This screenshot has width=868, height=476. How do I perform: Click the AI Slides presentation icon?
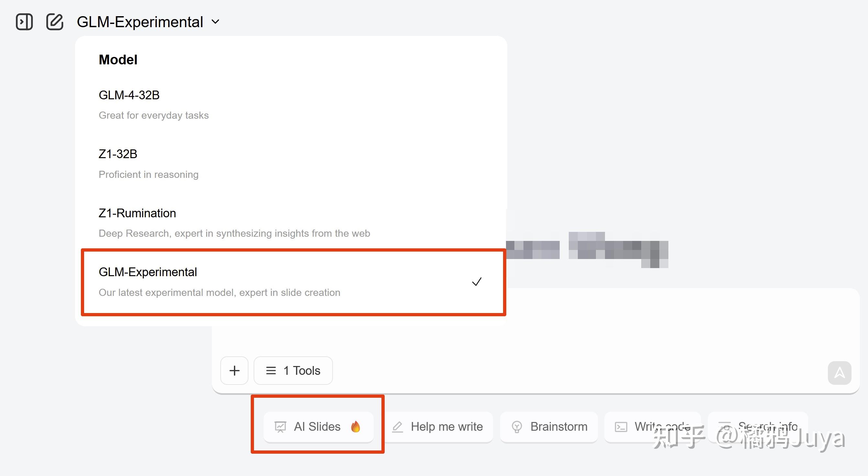[x=280, y=427]
